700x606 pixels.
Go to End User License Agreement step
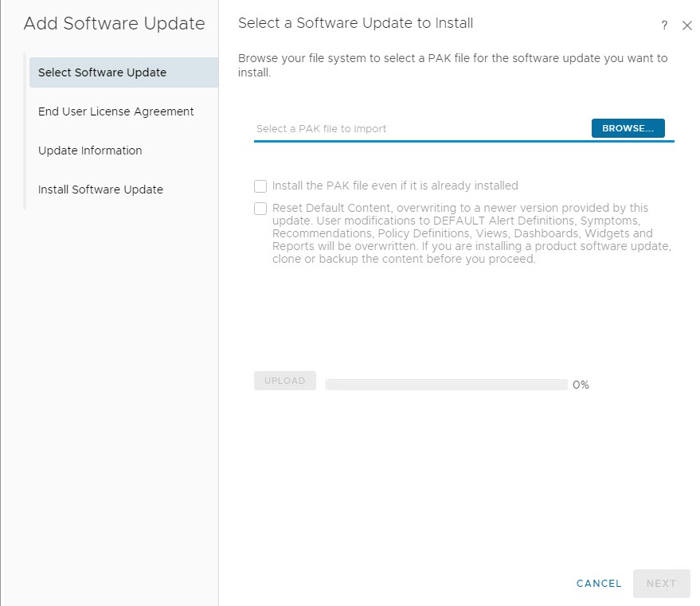(x=115, y=111)
